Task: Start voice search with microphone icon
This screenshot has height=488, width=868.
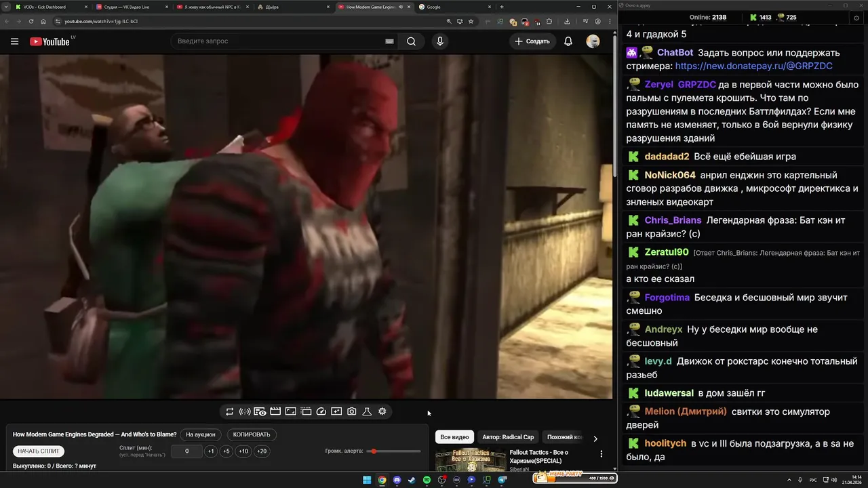Action: [x=440, y=41]
